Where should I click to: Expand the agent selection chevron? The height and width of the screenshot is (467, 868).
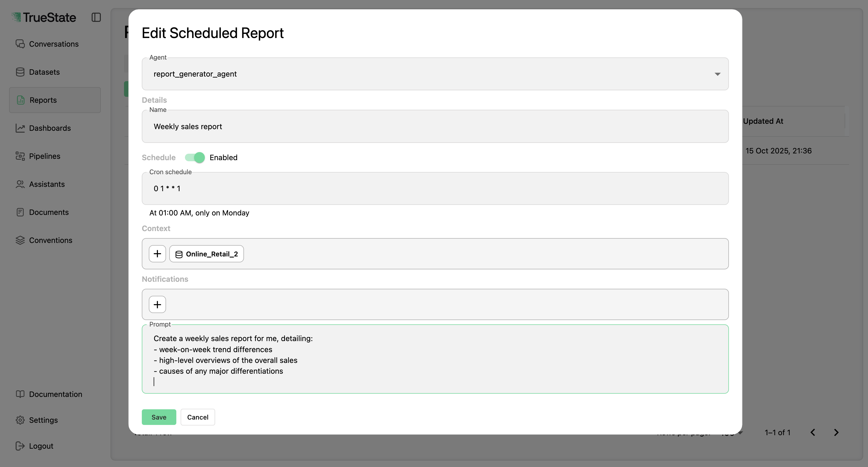[718, 74]
